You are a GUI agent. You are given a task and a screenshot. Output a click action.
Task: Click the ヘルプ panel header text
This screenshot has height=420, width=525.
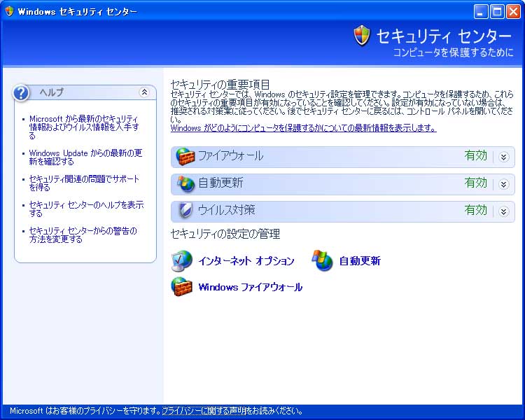51,92
